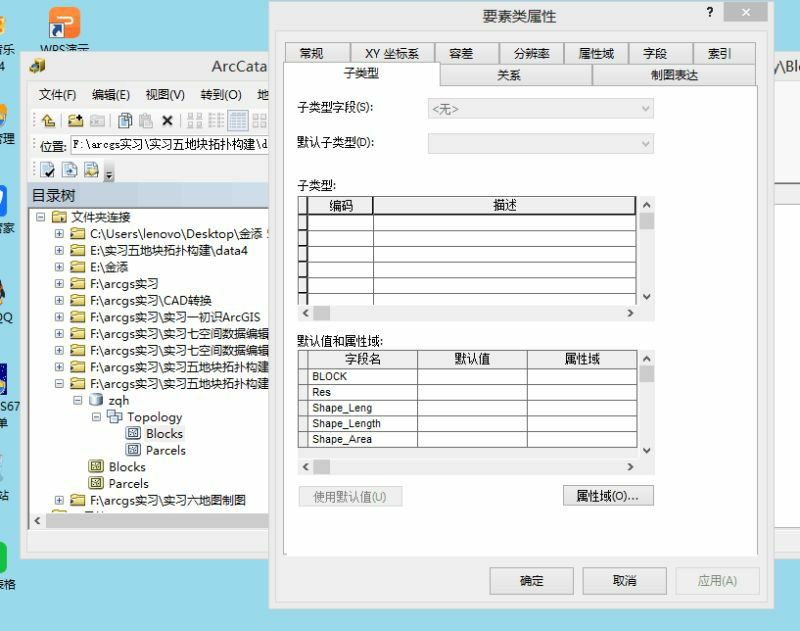Click 使用默认值(U) button
Screen dimensions: 800x631
coord(350,496)
